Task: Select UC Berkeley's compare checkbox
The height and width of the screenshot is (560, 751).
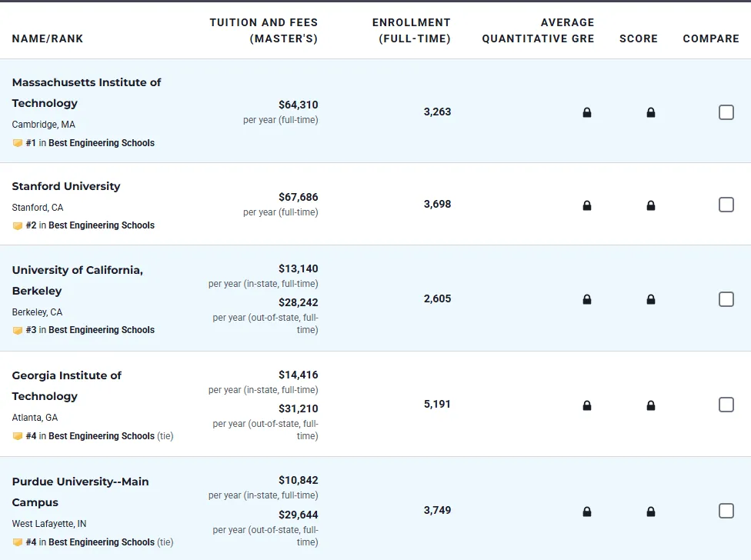Action: point(726,299)
